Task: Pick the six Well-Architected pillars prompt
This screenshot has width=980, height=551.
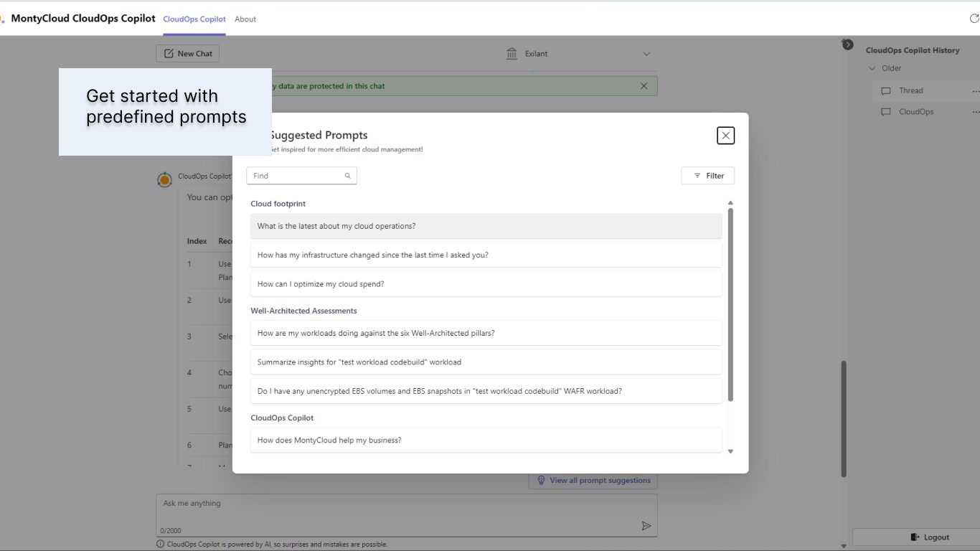Action: point(486,333)
